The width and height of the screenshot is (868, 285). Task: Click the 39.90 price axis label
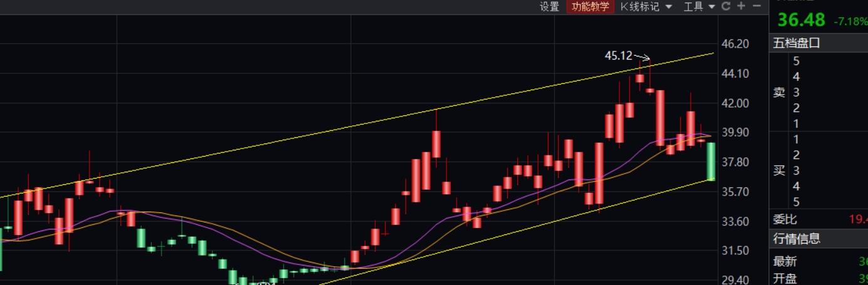(735, 132)
